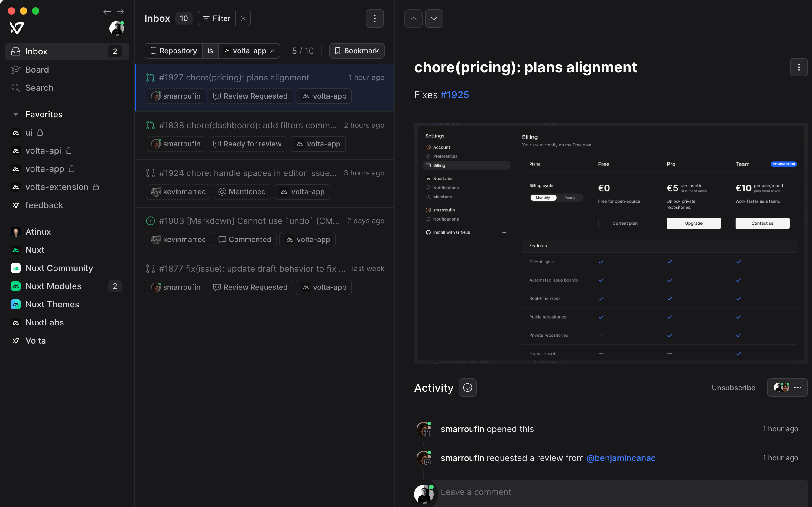
Task: Click smarroufin tag on #1927 row
Action: click(176, 96)
